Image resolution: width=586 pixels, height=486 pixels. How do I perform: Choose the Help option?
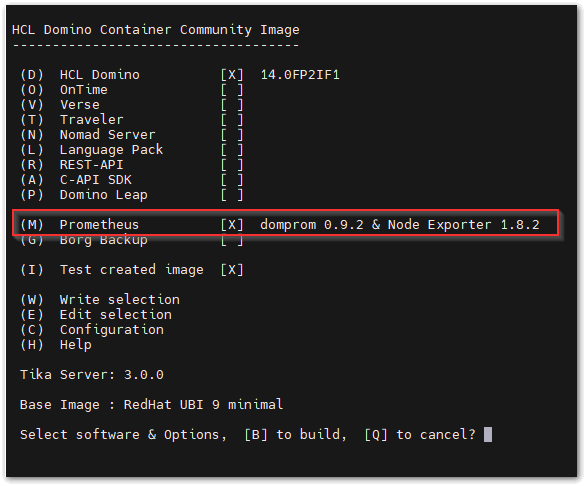(x=76, y=344)
